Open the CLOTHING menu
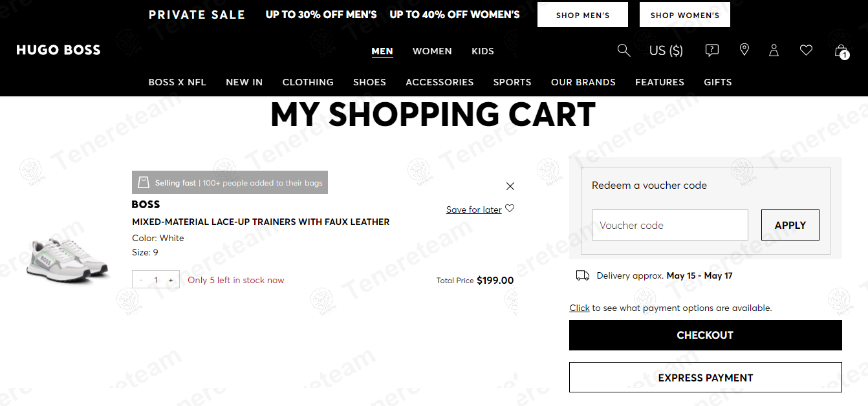The image size is (868, 406). (308, 82)
